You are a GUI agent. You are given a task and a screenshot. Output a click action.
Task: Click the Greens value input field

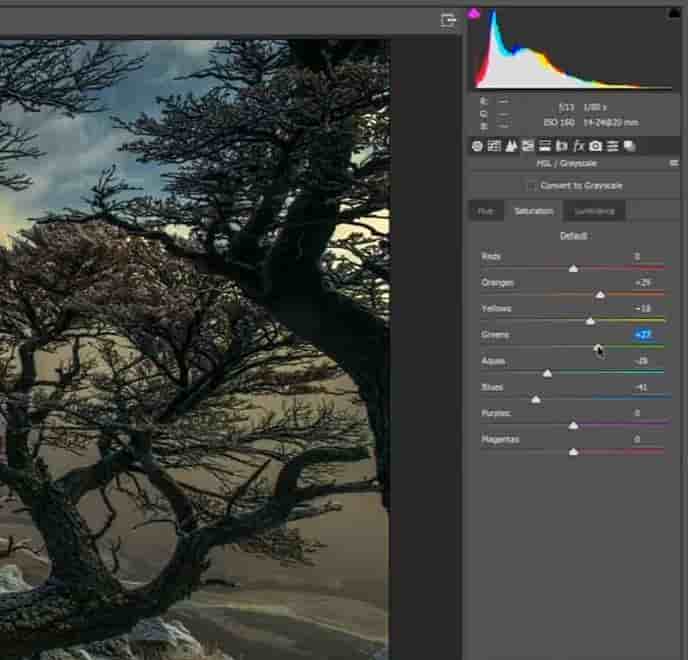[642, 335]
